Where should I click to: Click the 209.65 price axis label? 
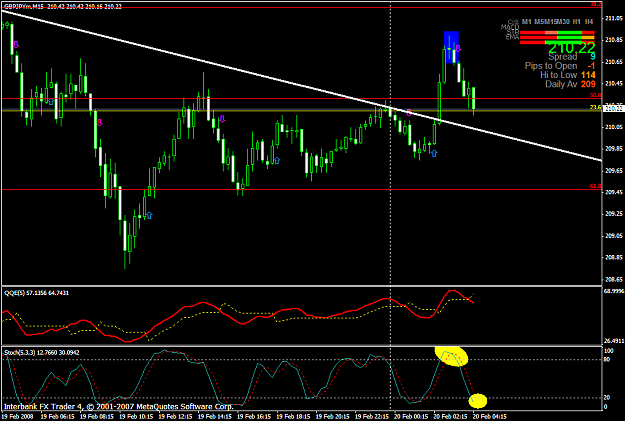click(614, 171)
